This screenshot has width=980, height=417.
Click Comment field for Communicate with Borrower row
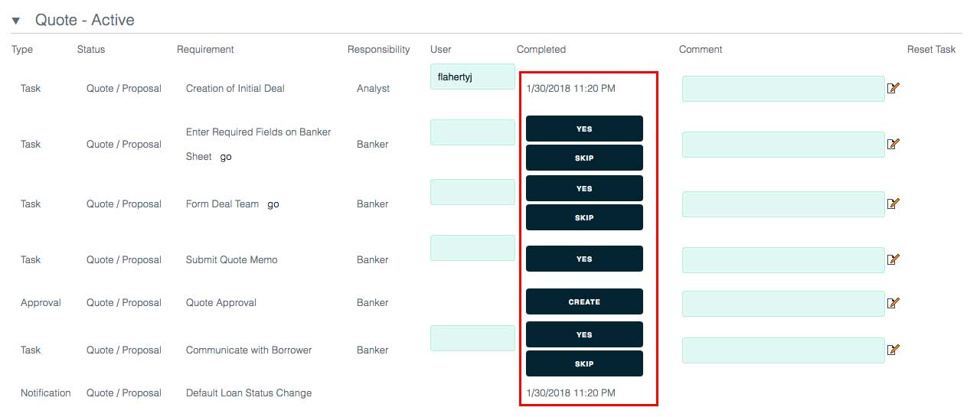click(x=783, y=350)
